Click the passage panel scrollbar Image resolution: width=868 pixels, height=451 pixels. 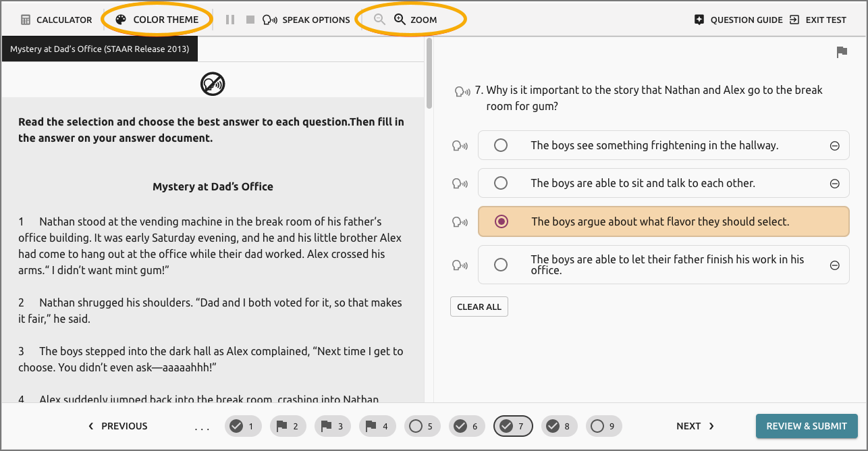(x=429, y=73)
